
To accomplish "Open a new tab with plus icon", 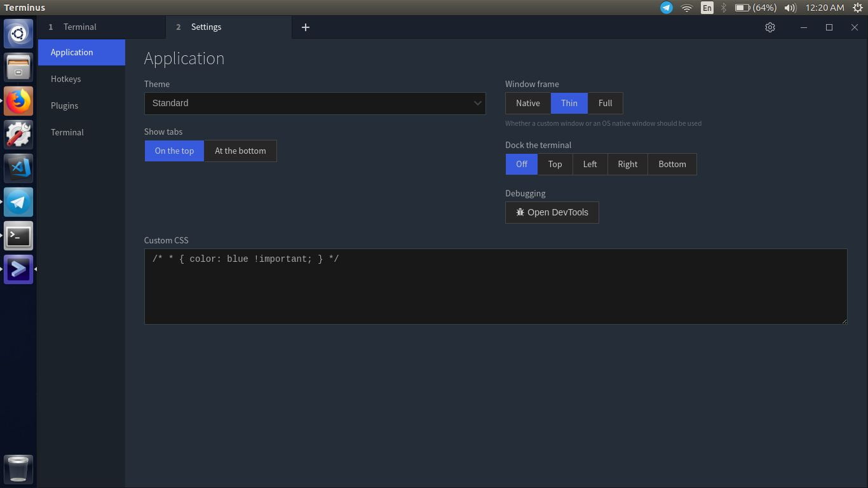I will tap(306, 27).
